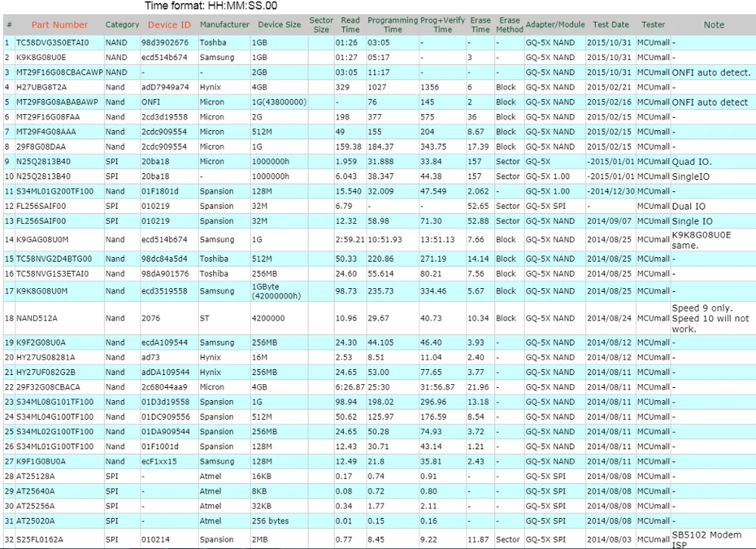The width and height of the screenshot is (756, 549).
Task: Click the NAND512A part number cell
Action: pyautogui.click(x=36, y=318)
